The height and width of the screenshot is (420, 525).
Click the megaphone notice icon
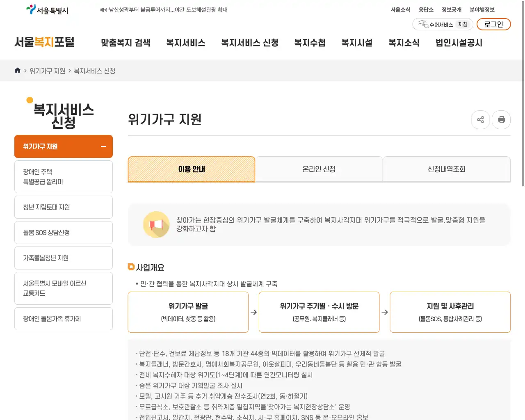(x=156, y=224)
